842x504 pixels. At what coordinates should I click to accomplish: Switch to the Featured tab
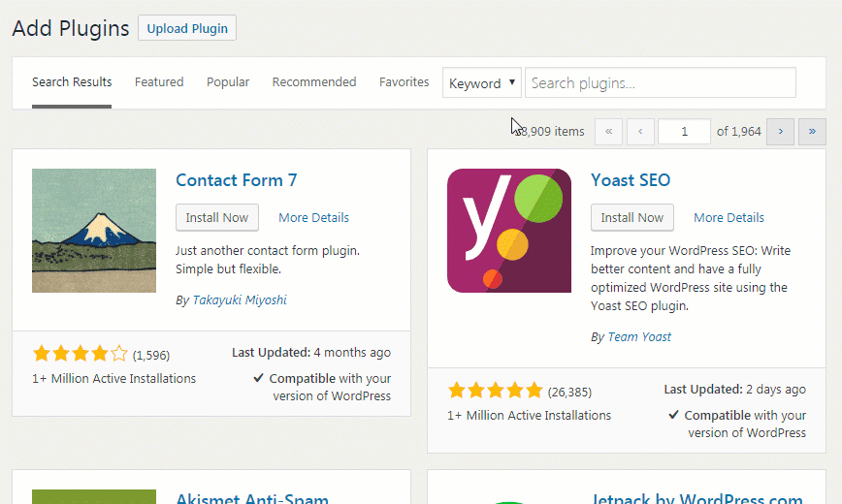[x=159, y=82]
